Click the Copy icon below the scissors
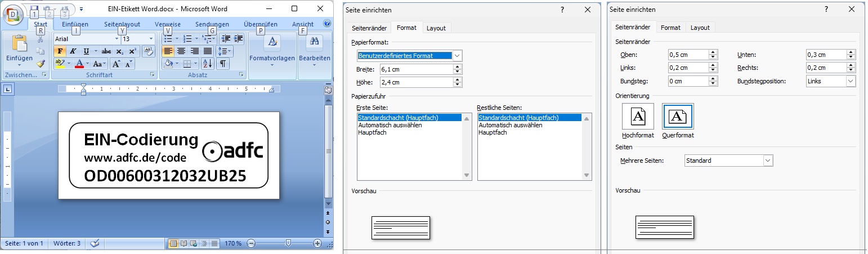The height and width of the screenshot is (254, 868). tap(40, 51)
